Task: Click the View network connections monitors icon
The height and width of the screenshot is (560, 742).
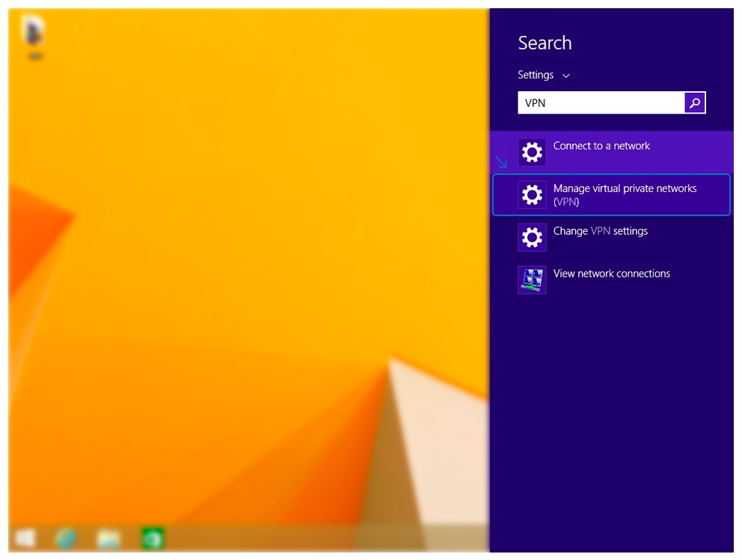Action: tap(532, 280)
